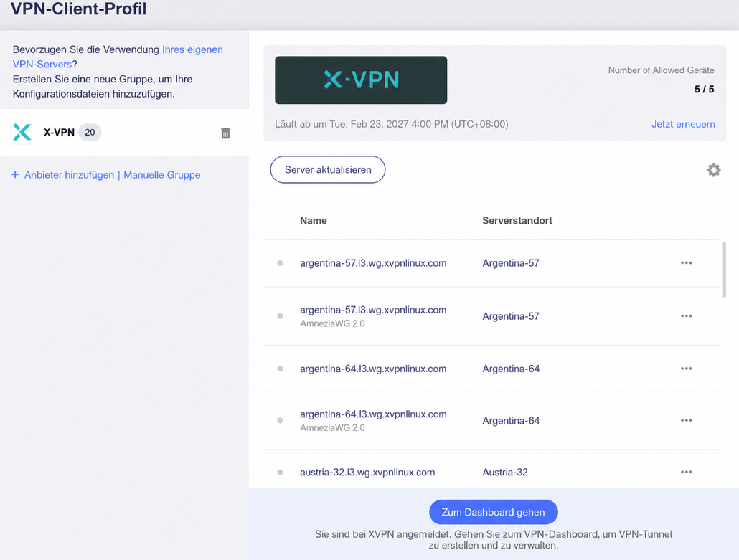This screenshot has width=739, height=560.
Task: Click first argentina-57.l3.wg.xvpnlinux.com name
Action: 373,263
